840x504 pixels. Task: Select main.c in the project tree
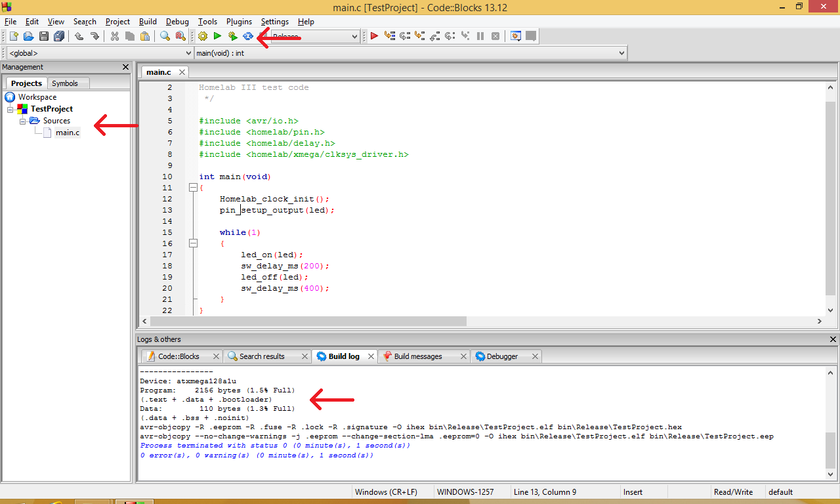pos(67,133)
